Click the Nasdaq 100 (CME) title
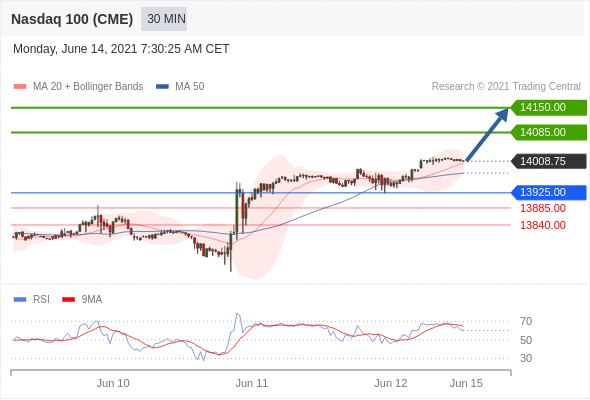 [x=72, y=19]
